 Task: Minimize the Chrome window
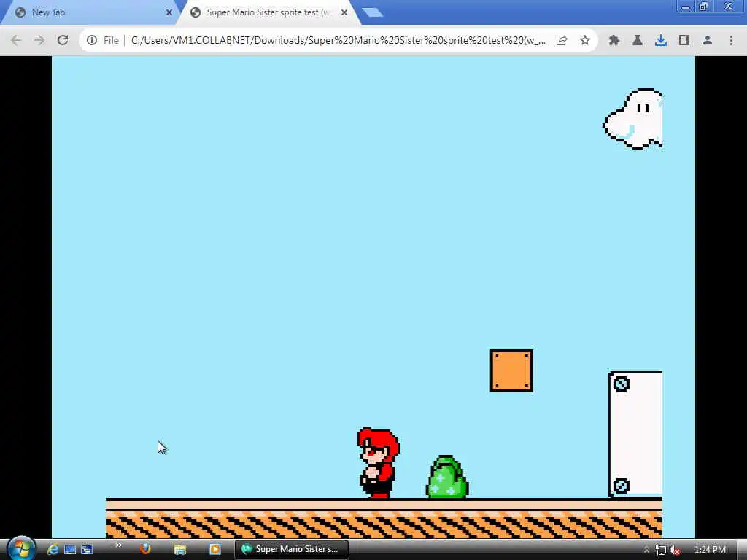pos(686,7)
